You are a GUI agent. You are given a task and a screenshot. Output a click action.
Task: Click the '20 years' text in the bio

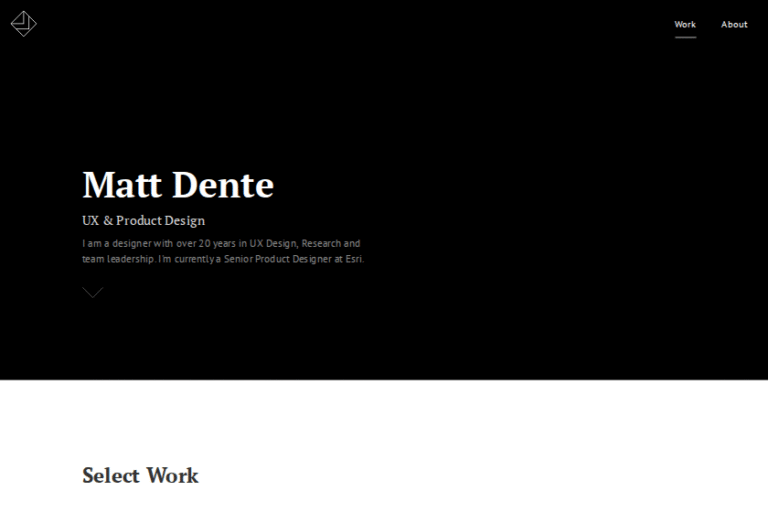pos(218,243)
